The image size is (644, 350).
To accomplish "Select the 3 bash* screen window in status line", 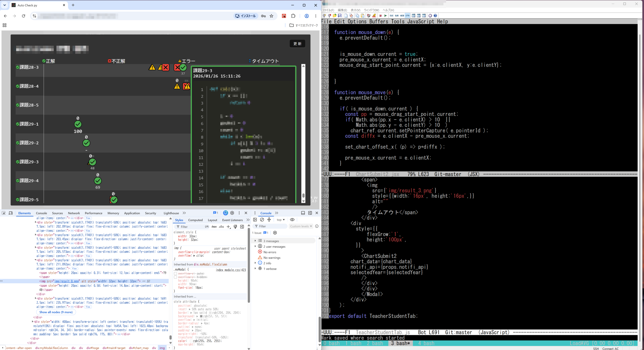I will [x=400, y=343].
